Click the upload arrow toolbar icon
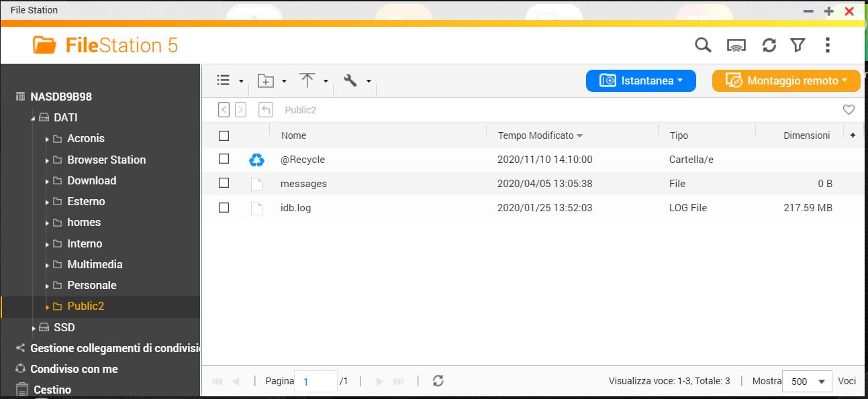This screenshot has height=399, width=868. (307, 80)
